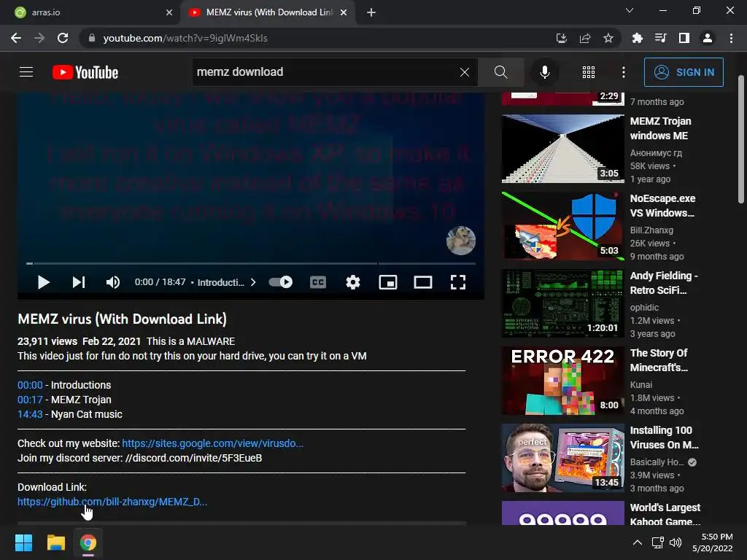Submit search with the magnifier button
This screenshot has height=560, width=747.
[x=500, y=72]
